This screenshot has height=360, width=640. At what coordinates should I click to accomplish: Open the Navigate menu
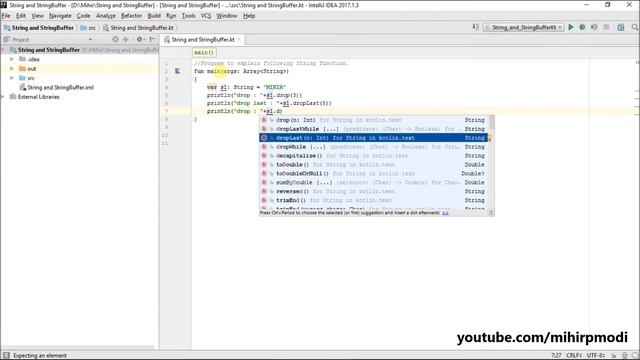pyautogui.click(x=60, y=16)
